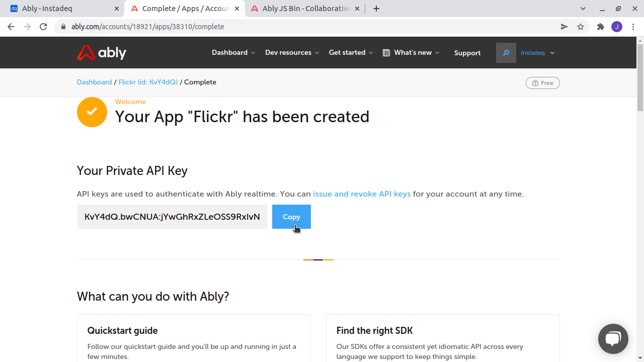Screen dimensions: 644x362
Task: Click the browser forward arrow
Action: coord(27,27)
